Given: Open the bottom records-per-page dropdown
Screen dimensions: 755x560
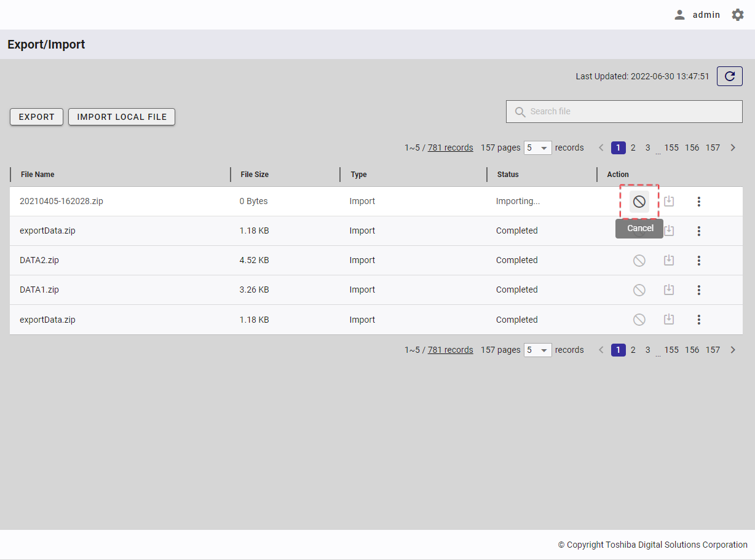Looking at the screenshot, I should [538, 350].
